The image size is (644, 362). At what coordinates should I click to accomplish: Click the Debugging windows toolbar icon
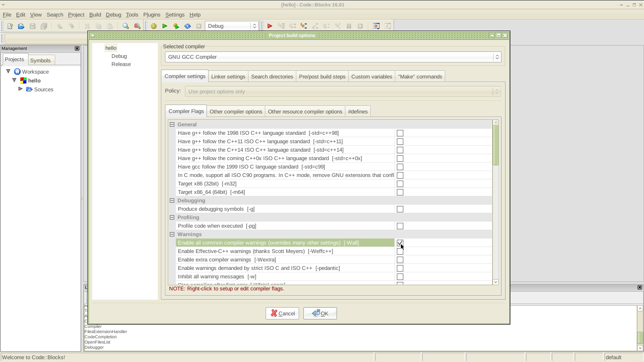[376, 26]
